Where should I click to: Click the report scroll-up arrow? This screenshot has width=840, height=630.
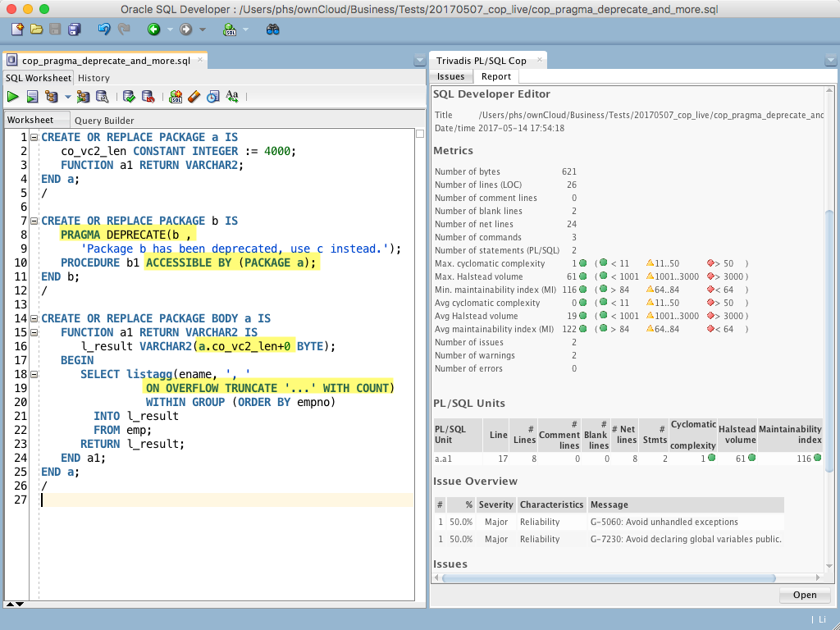(x=830, y=91)
